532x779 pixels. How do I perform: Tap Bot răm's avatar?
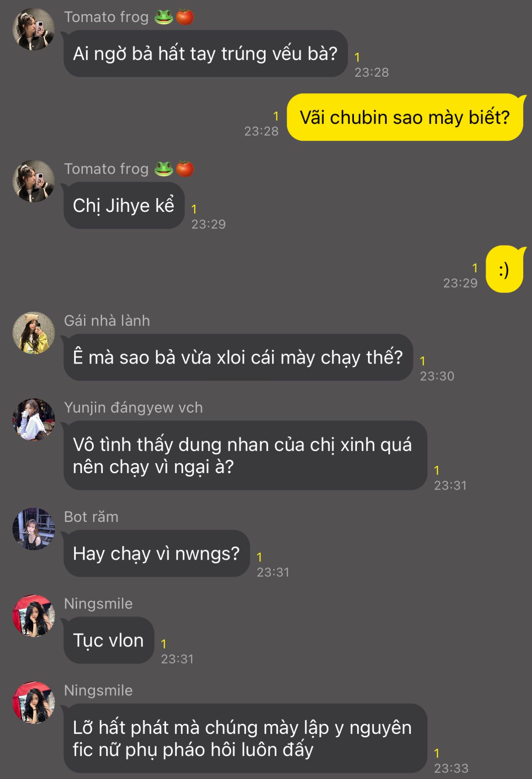34,529
